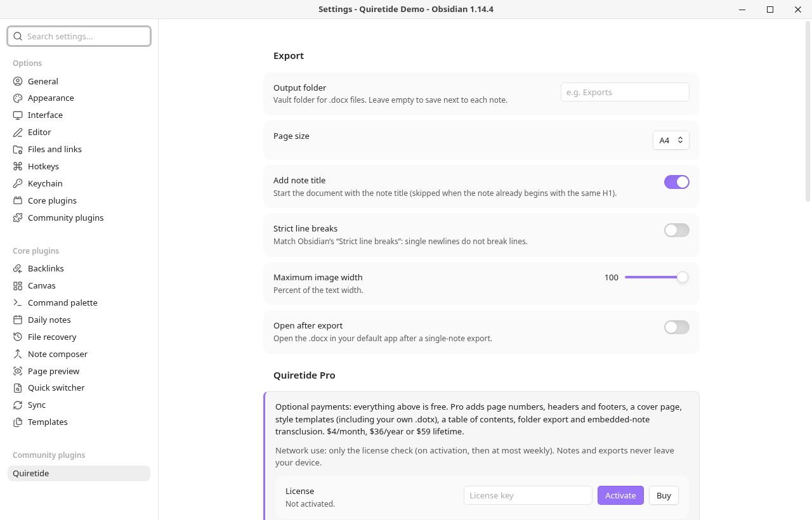Focus the License key input field
Viewport: 812px width, 520px height.
528,495
